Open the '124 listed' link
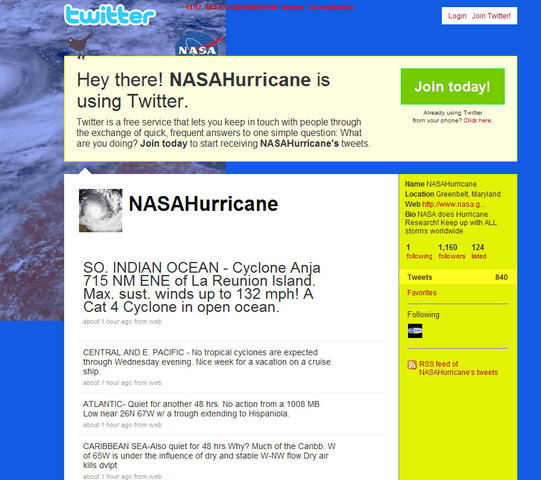This screenshot has height=480, width=541. coord(479,252)
